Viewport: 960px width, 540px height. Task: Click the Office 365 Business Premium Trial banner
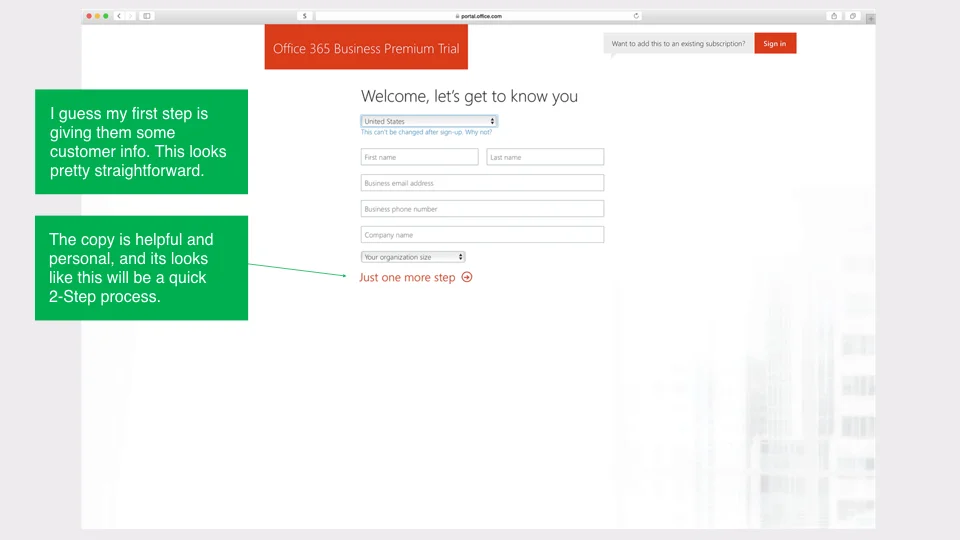(x=366, y=47)
